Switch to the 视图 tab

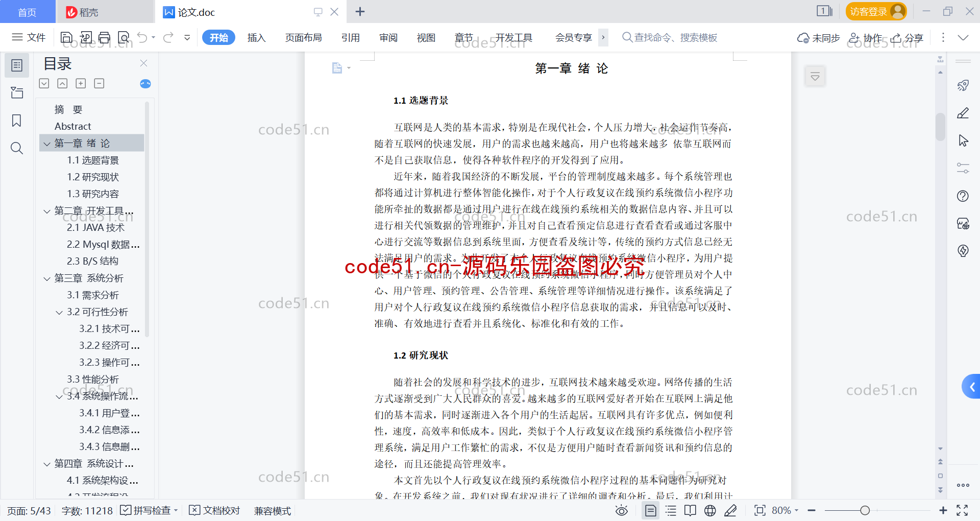click(426, 37)
